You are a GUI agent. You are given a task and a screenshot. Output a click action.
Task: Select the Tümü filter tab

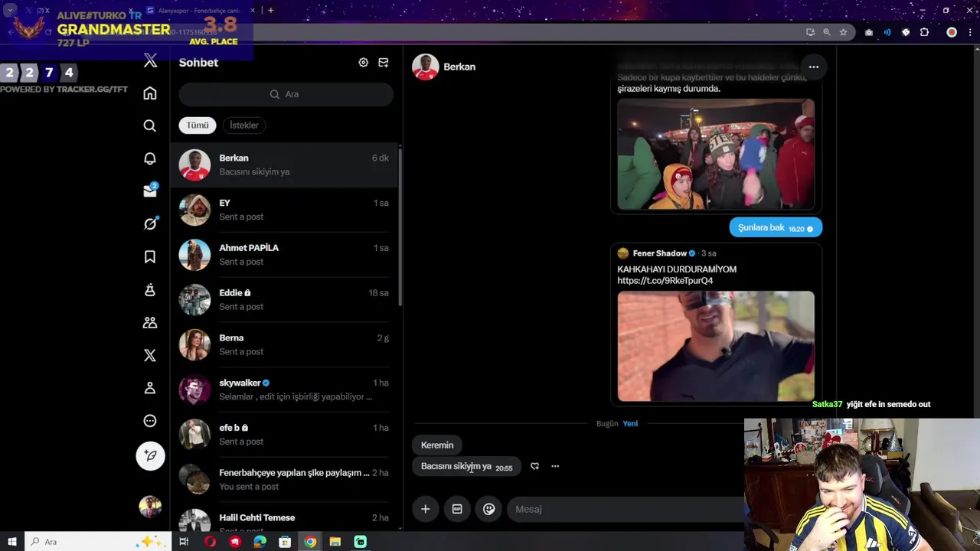(198, 125)
